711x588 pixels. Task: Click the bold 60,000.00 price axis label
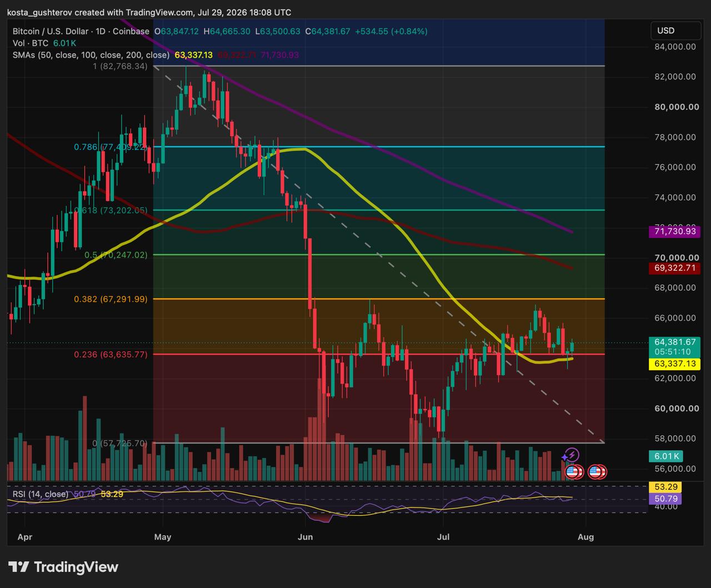point(676,408)
